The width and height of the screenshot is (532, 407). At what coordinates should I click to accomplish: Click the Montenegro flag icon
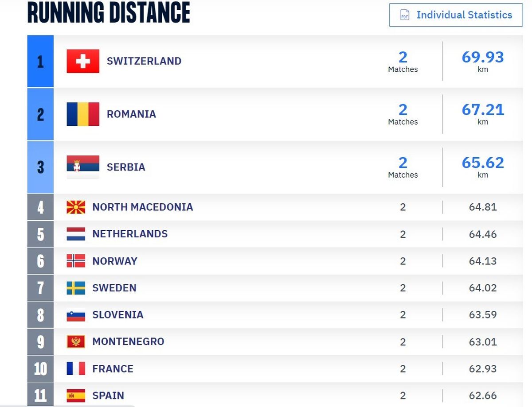pos(76,341)
